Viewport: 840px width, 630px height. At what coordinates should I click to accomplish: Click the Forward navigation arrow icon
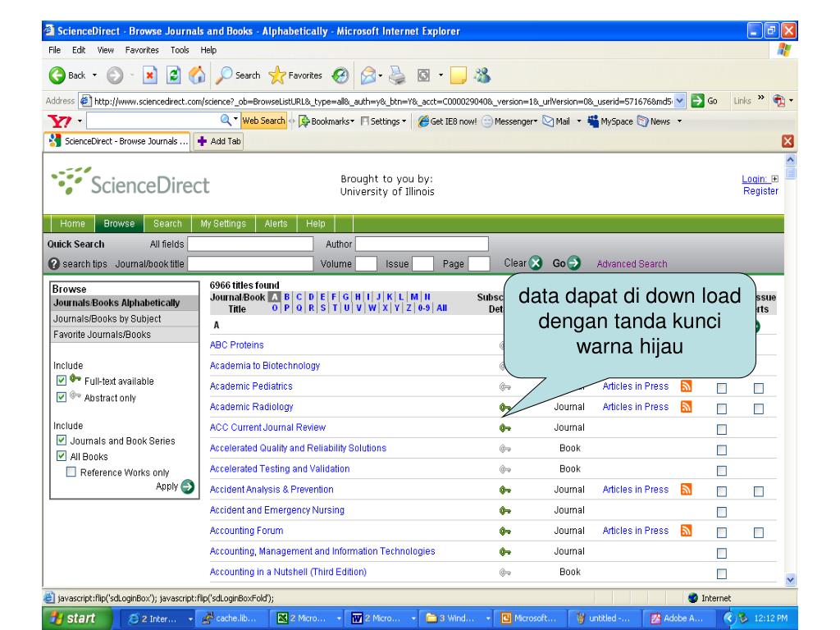pos(115,75)
